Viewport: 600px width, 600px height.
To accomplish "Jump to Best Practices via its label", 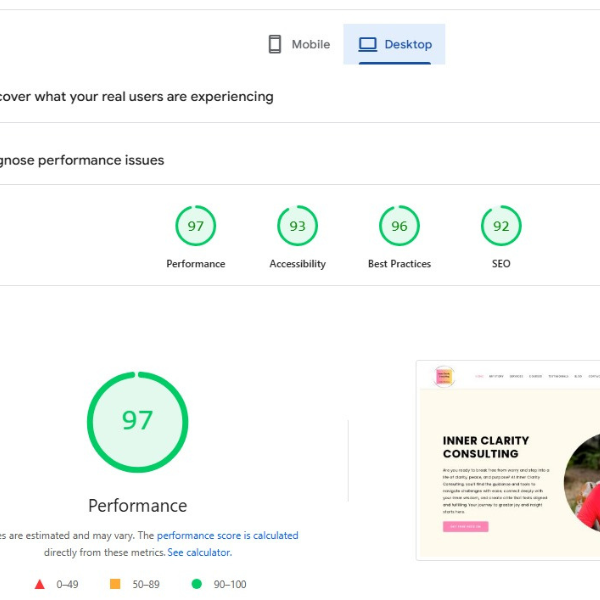I will click(399, 264).
